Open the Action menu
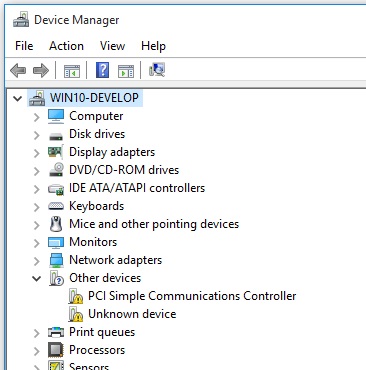Image resolution: width=366 pixels, height=370 pixels. pos(66,46)
